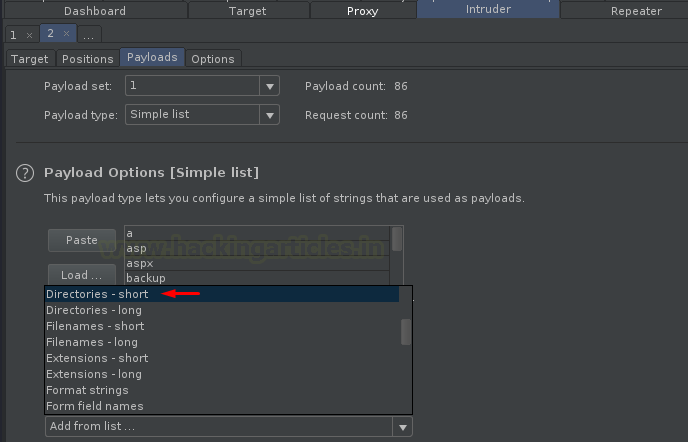The width and height of the screenshot is (688, 442).
Task: Open new Intruder tab with ellipsis
Action: point(87,35)
